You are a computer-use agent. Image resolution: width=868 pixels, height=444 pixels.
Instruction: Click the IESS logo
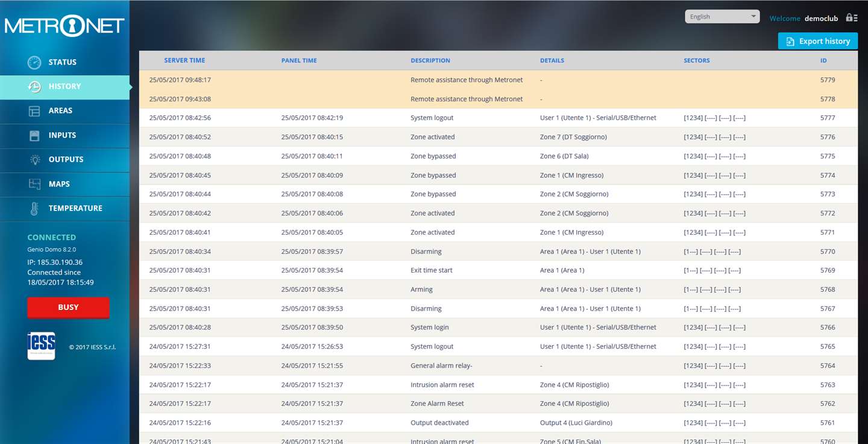(41, 346)
